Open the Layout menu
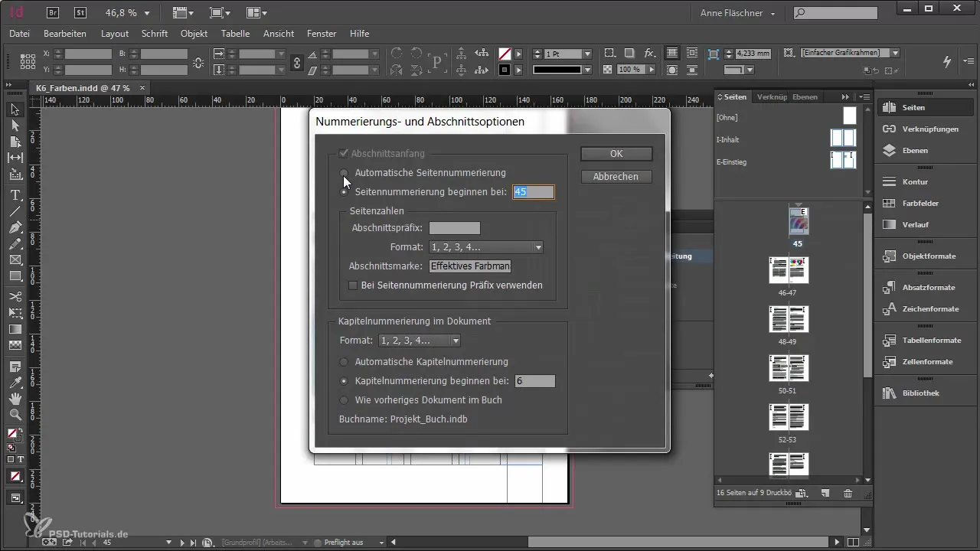980x551 pixels. 115,34
